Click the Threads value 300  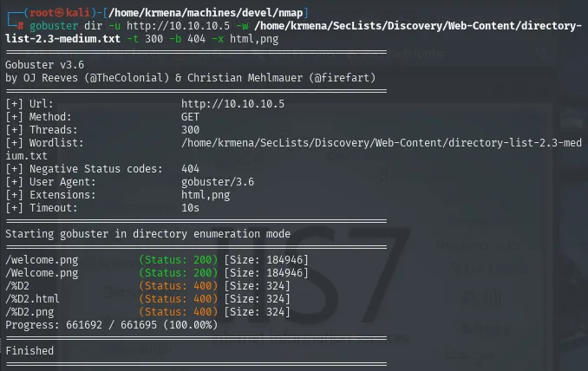(191, 130)
